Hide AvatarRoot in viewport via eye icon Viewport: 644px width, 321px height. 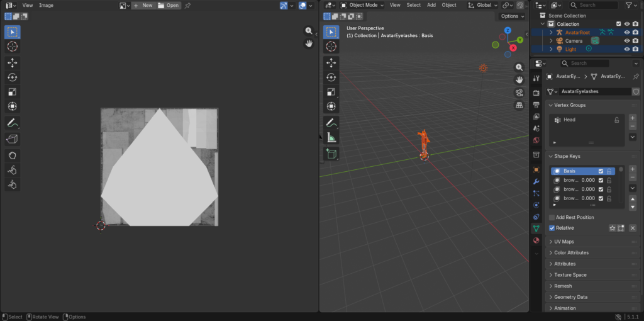click(627, 33)
